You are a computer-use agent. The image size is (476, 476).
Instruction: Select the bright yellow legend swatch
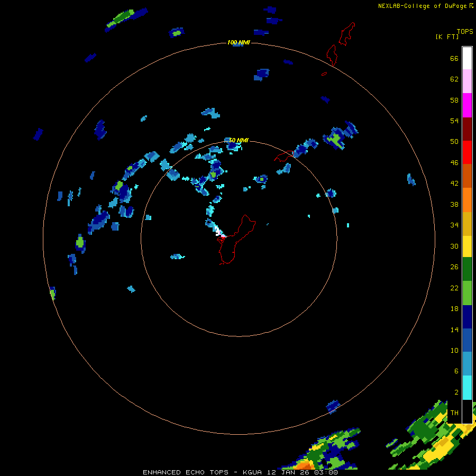tap(467, 246)
